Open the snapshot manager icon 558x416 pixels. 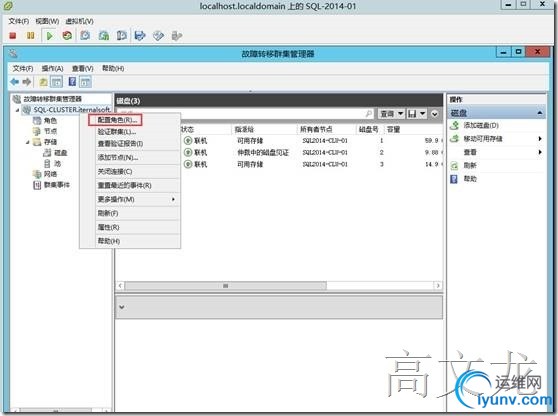click(121, 36)
